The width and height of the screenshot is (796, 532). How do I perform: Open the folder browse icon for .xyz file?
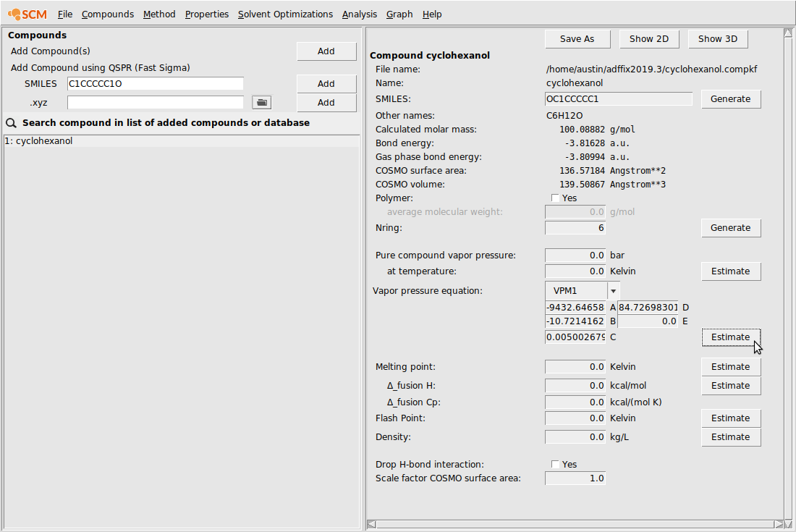point(261,103)
